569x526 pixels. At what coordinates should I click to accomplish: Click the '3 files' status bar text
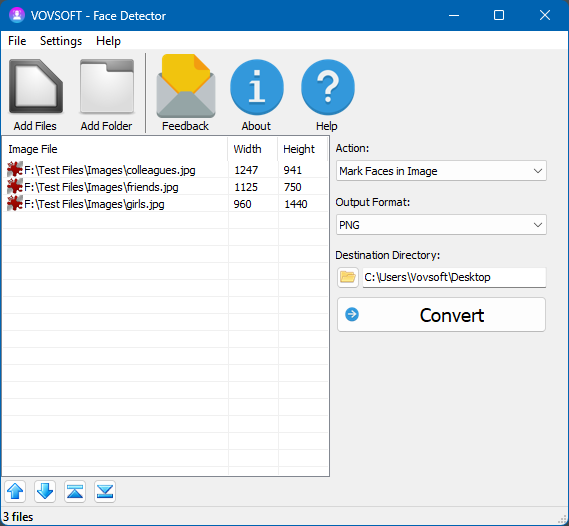pyautogui.click(x=18, y=517)
